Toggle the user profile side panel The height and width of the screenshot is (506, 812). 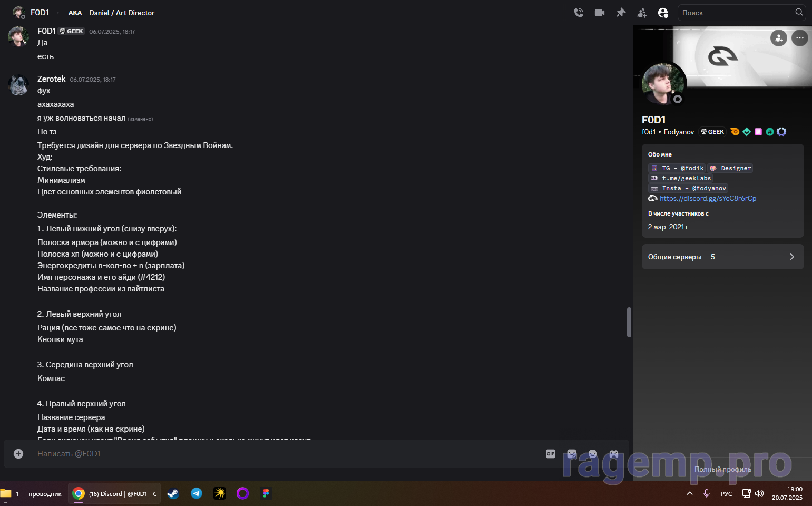pyautogui.click(x=663, y=13)
